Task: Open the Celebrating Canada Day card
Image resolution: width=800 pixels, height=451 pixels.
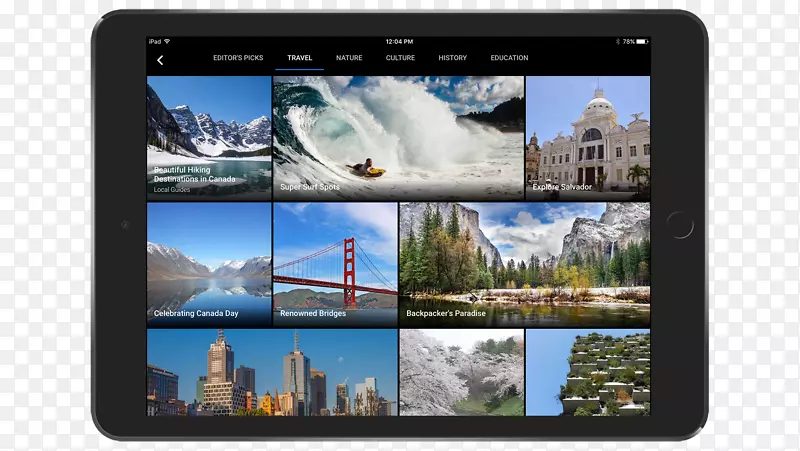Action: click(209, 264)
